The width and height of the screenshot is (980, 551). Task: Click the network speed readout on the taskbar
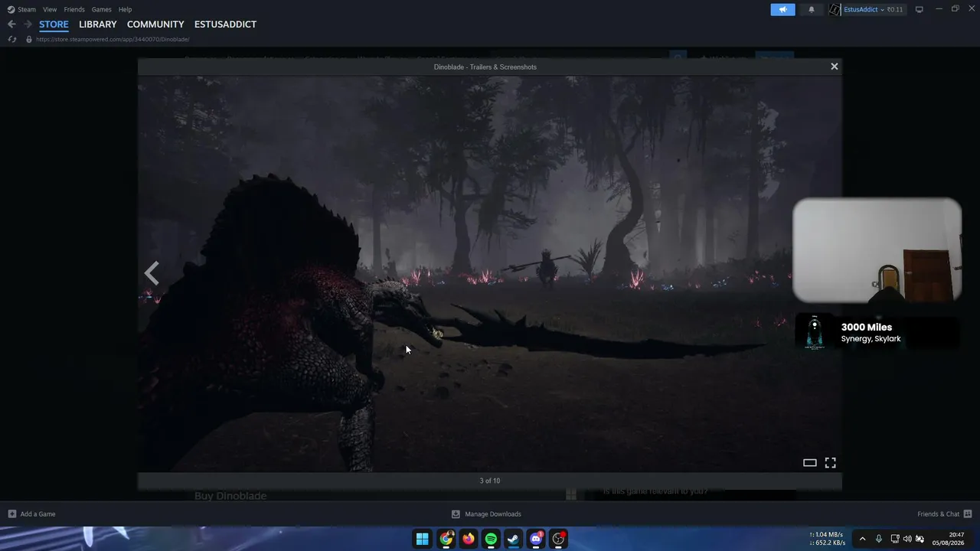tap(828, 539)
